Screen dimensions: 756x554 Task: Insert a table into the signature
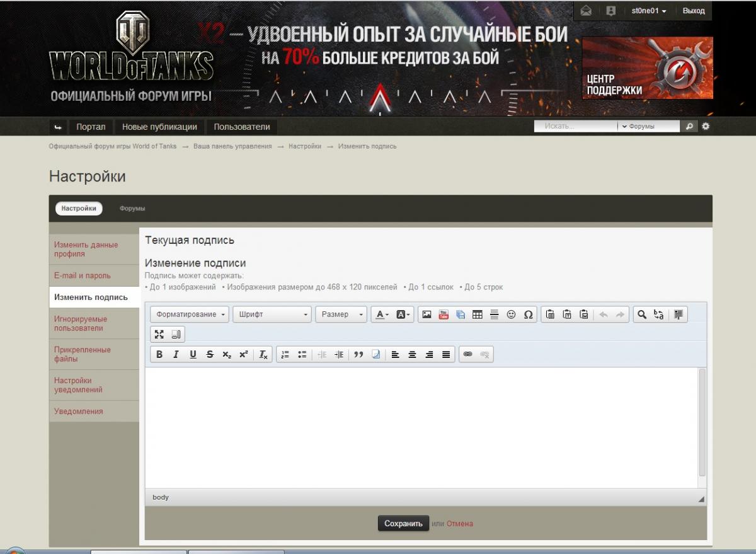coord(478,315)
